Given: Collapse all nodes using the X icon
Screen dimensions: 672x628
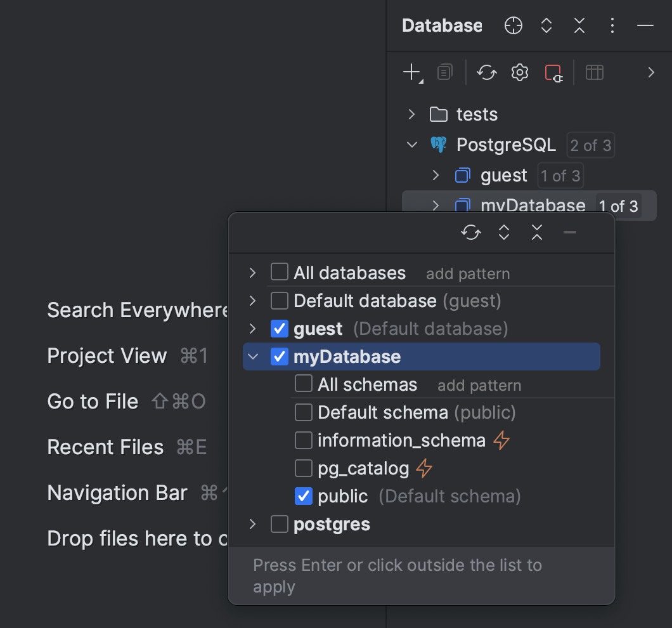Looking at the screenshot, I should click(x=536, y=232).
